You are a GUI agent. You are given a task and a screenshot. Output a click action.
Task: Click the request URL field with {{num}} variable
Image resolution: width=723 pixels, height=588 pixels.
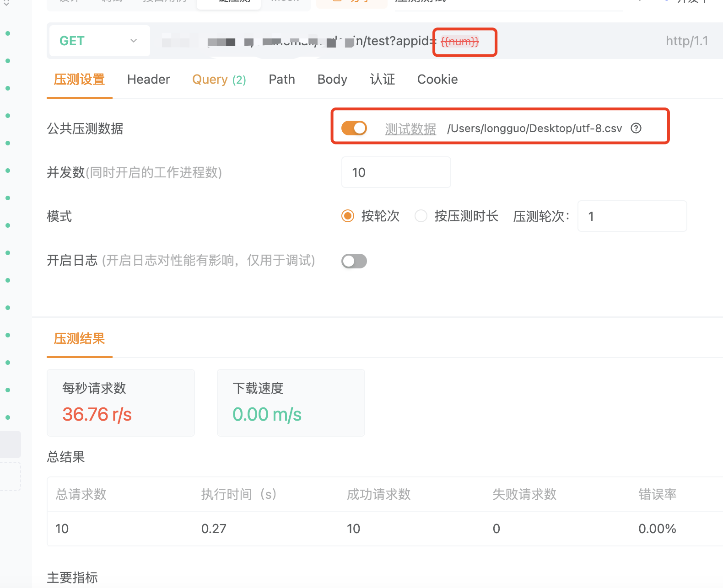click(407, 41)
